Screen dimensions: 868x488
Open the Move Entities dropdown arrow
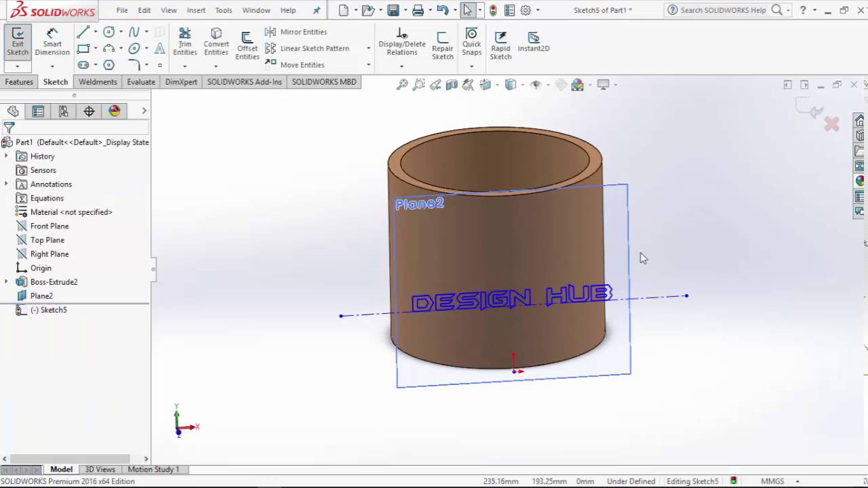click(x=368, y=65)
